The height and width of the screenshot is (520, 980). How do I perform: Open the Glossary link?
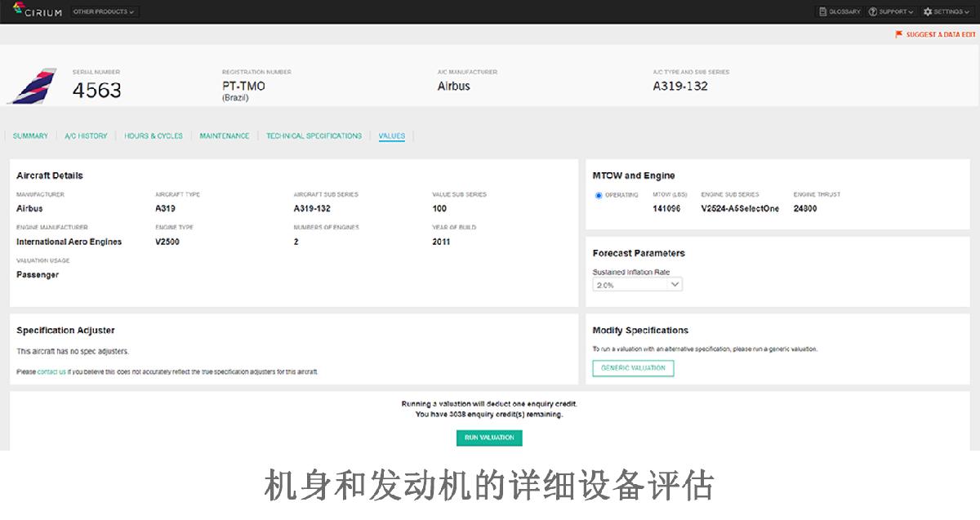[844, 11]
